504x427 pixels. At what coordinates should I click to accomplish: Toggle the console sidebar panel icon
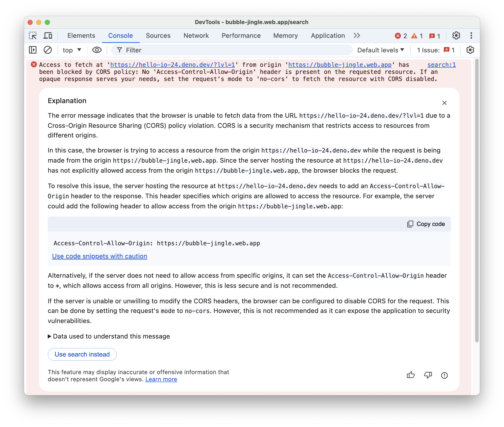[33, 50]
